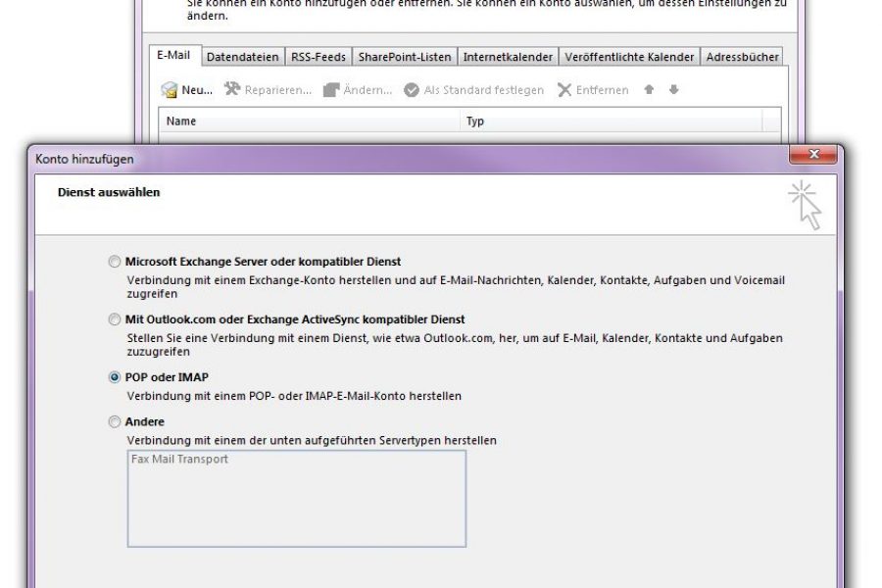This screenshot has width=882, height=588.
Task: Switch to the E-Mail tab
Action: click(173, 55)
